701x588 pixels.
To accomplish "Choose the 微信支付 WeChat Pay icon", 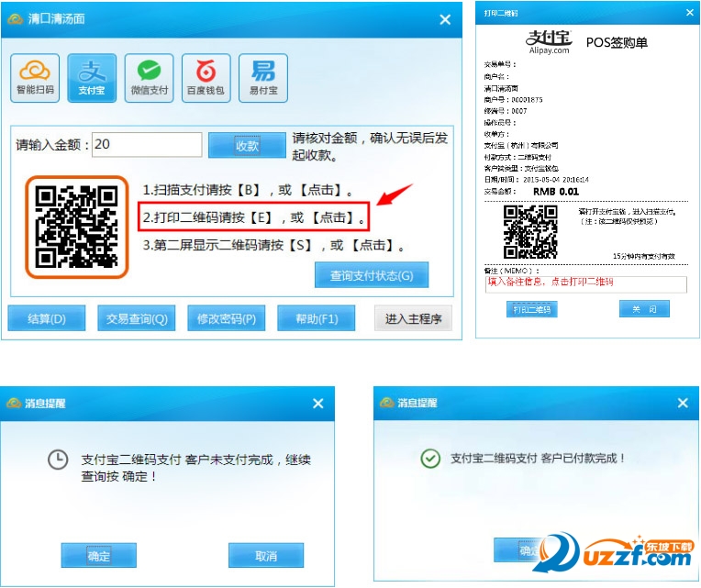I will coord(149,78).
